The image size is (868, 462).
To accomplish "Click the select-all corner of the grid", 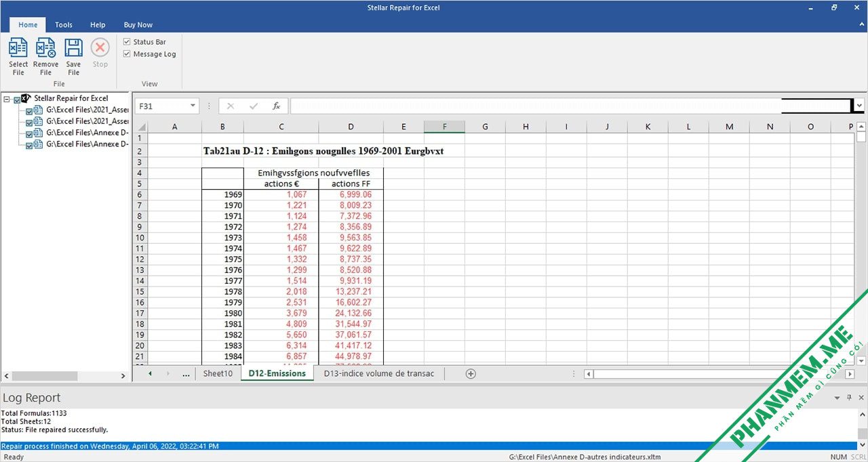I will coord(141,127).
